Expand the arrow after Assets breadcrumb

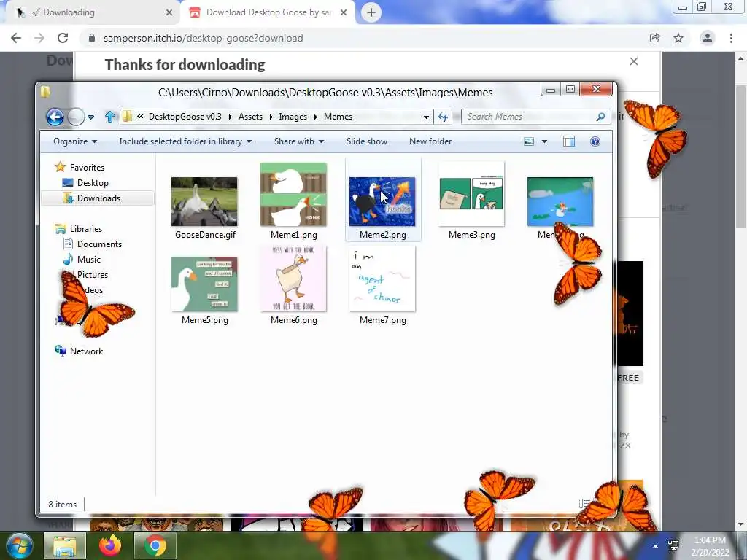coord(271,117)
